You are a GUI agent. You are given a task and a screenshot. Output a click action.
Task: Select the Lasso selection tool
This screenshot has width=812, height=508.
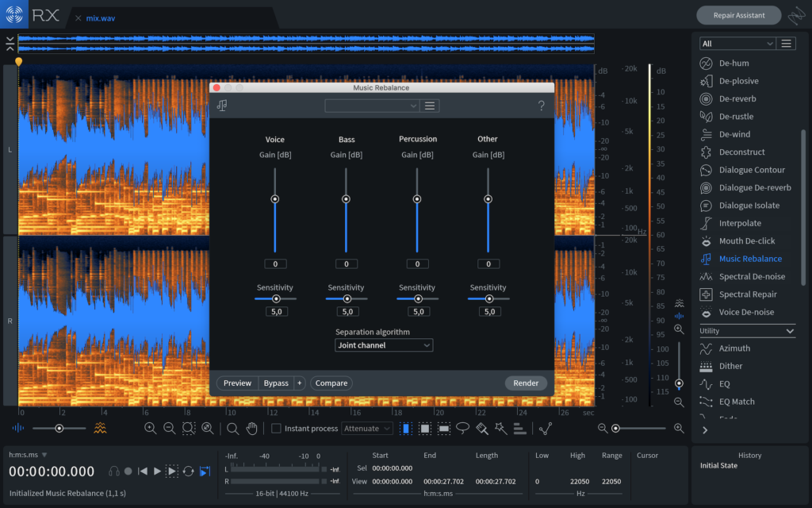462,429
